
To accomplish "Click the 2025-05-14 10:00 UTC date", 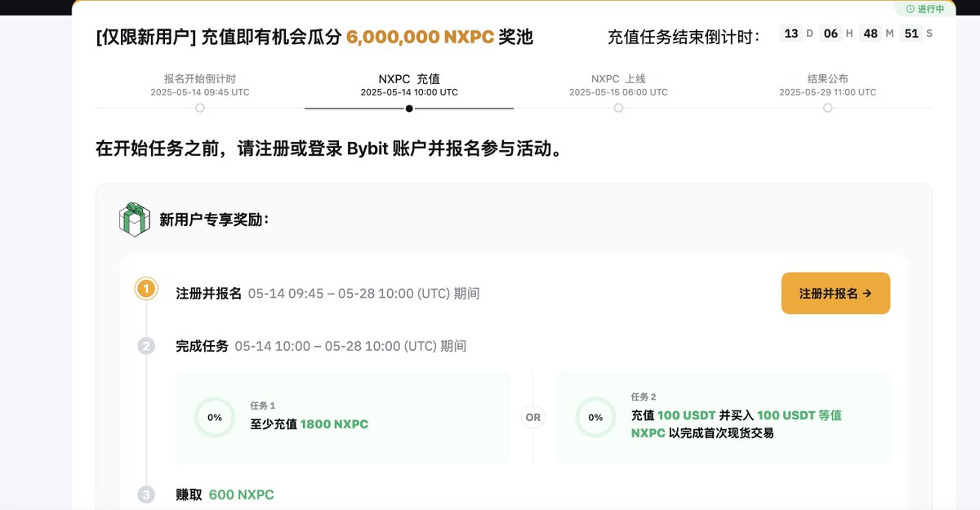I will click(x=409, y=92).
